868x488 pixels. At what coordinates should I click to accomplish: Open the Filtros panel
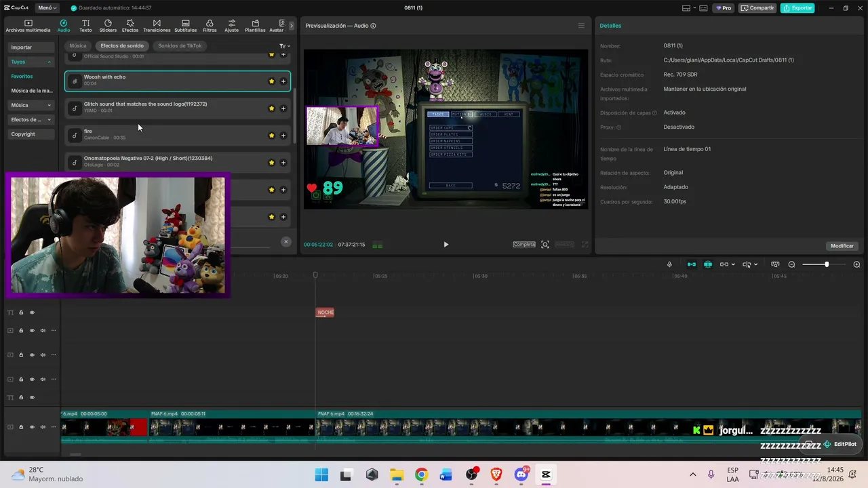tap(210, 26)
